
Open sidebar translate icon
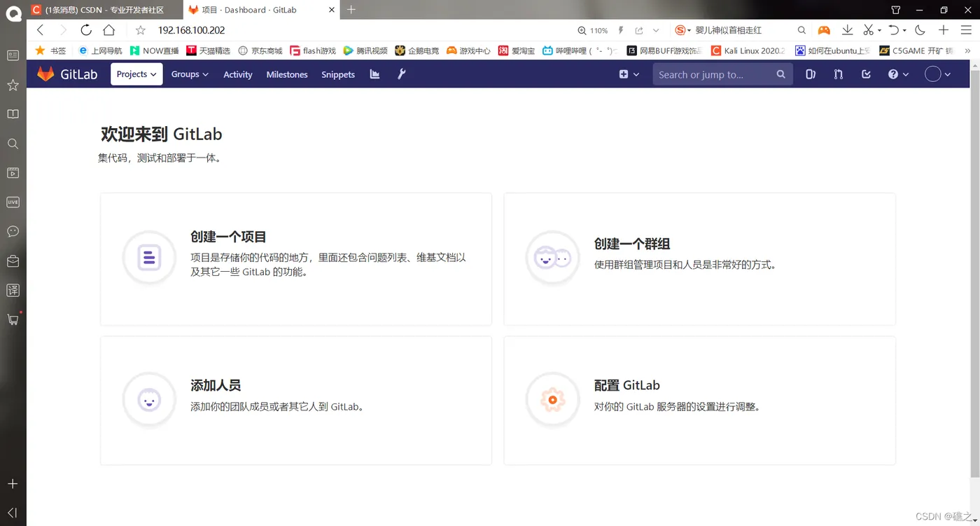pyautogui.click(x=13, y=290)
